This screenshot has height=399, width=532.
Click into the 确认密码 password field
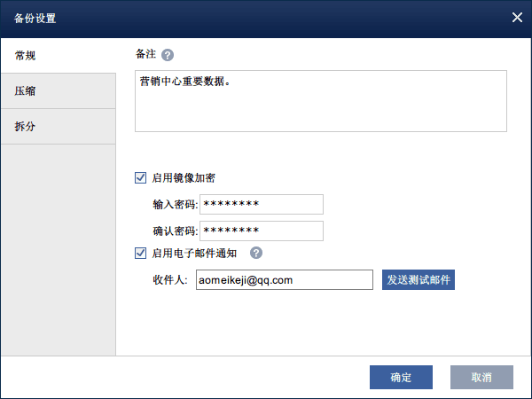[x=262, y=231]
